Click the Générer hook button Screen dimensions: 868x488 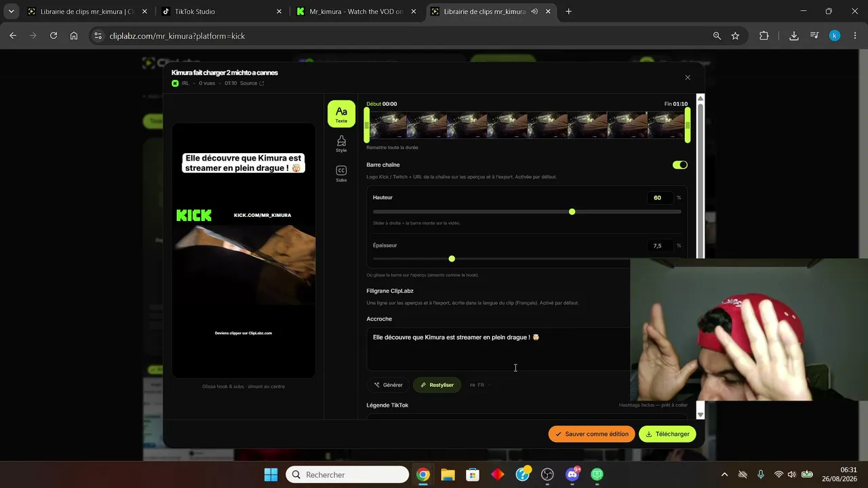[x=389, y=385]
